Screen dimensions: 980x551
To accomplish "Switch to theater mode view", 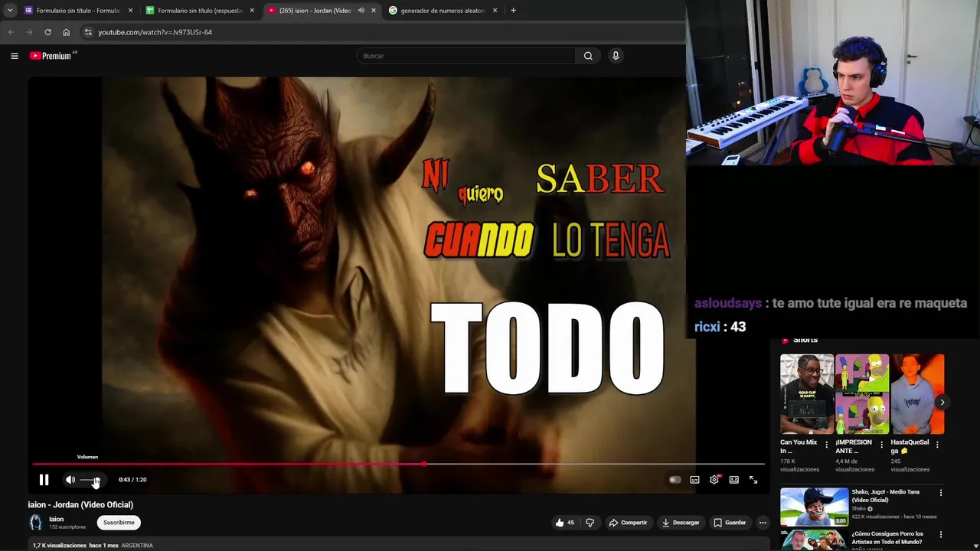I will point(733,480).
